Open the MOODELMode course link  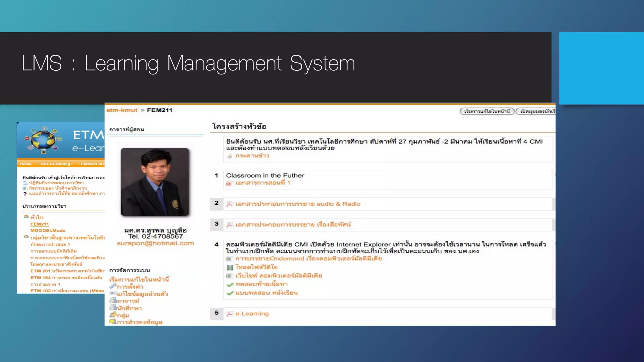point(48,230)
